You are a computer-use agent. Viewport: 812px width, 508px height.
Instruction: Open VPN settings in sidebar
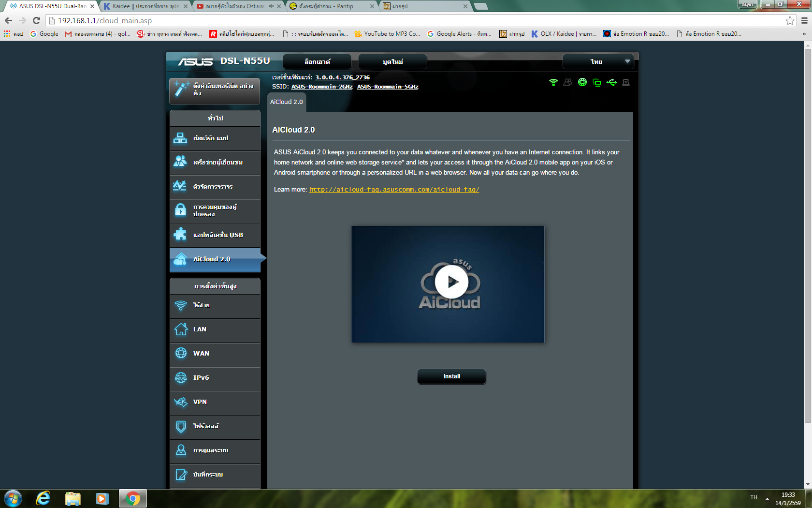[x=215, y=402]
